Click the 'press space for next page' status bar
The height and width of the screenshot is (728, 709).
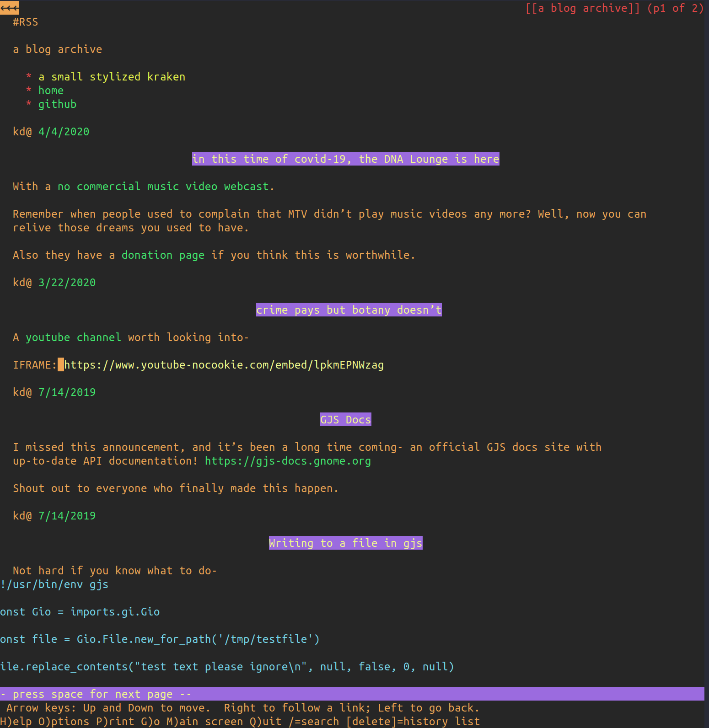coord(352,694)
